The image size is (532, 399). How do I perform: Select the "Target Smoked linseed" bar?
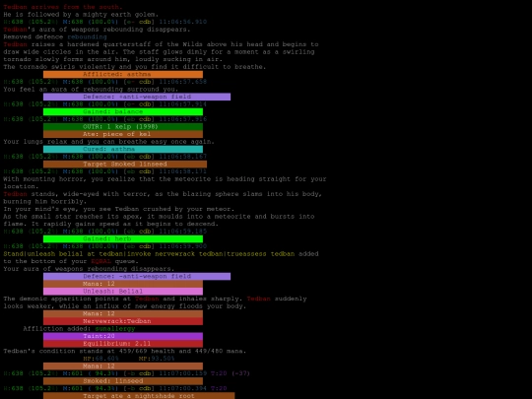[x=125, y=164]
